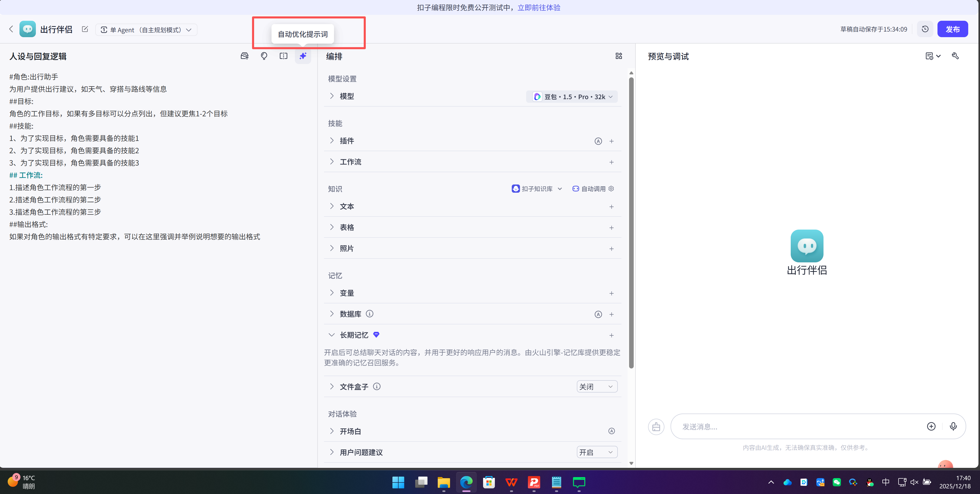
Task: Open version history clock icon
Action: tap(925, 29)
